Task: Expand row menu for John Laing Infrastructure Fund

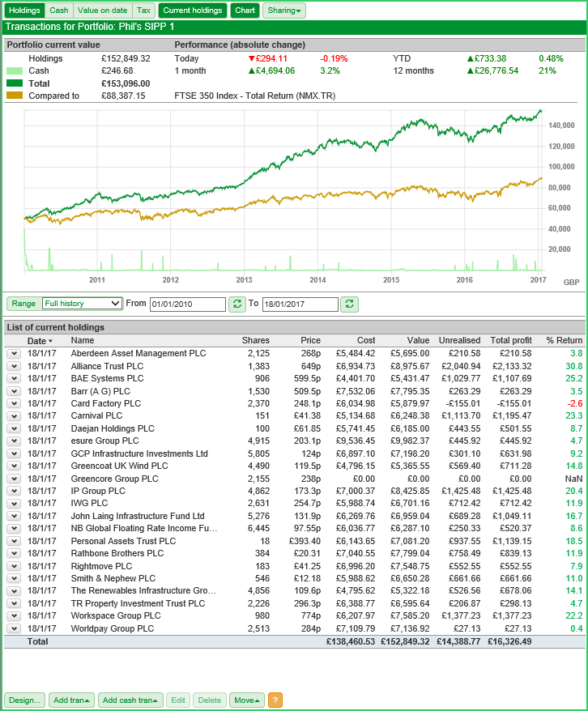Action: click(x=14, y=516)
